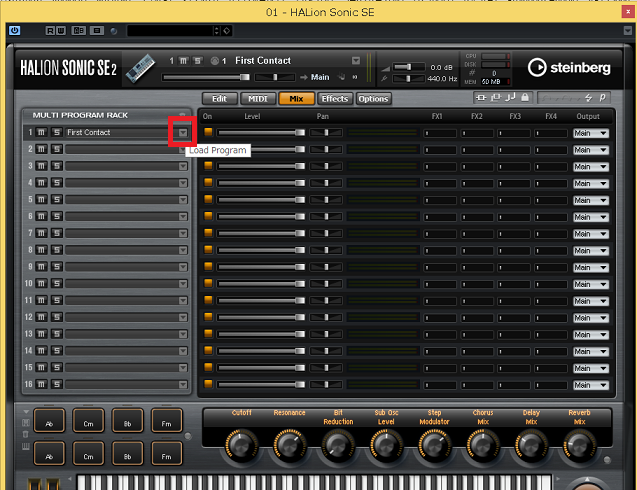This screenshot has width=637, height=490.
Task: Open the trigger pads preset arrow
Action: (x=26, y=412)
